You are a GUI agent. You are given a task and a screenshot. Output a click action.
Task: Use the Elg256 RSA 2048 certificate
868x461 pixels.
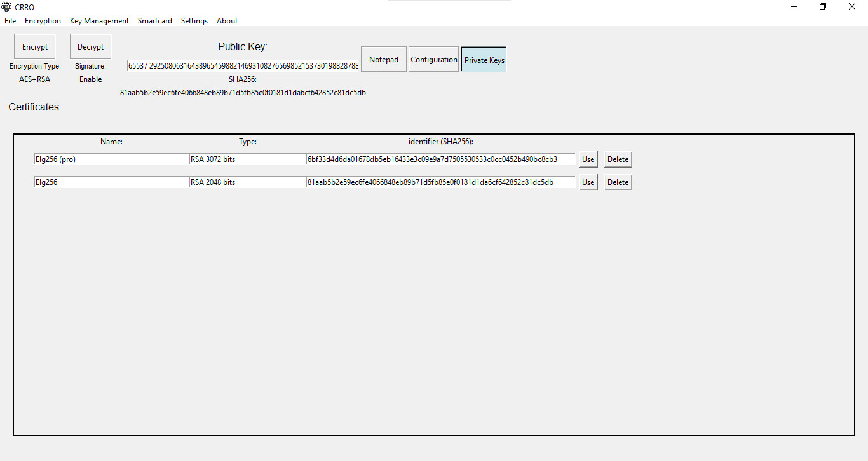pos(588,182)
